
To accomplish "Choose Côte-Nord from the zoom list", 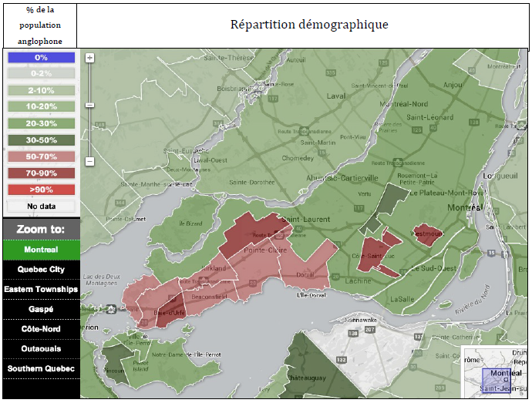I will tap(41, 329).
